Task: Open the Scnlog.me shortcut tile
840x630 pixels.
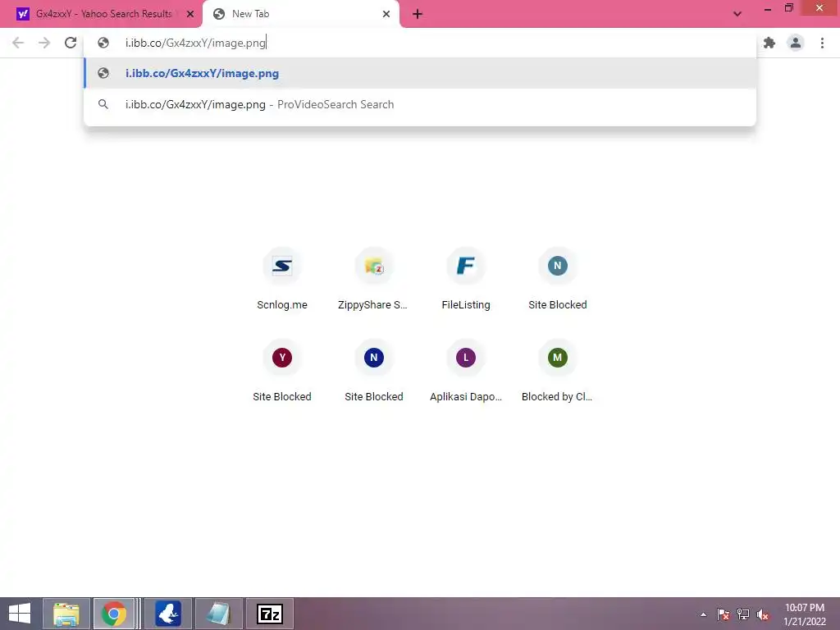Action: pyautogui.click(x=282, y=281)
